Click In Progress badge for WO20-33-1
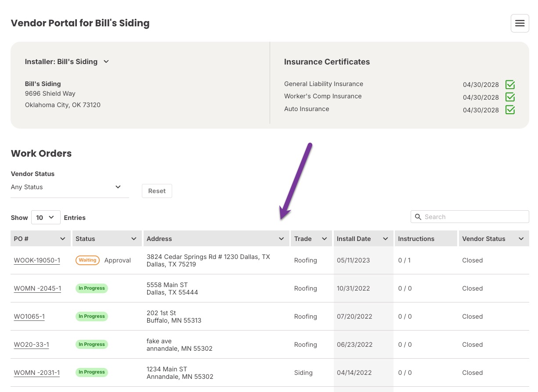538x392 pixels. [x=91, y=345]
